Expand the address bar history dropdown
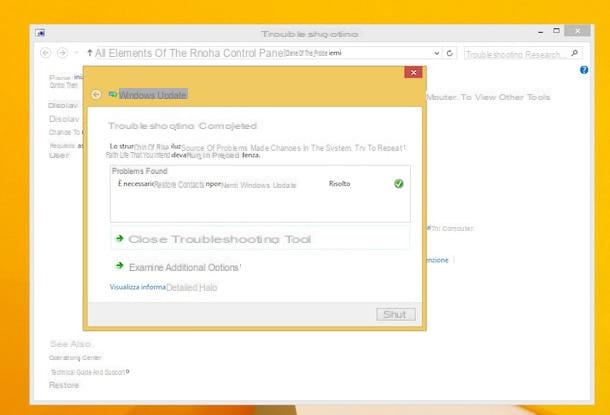Screen dimensions: 610x415 pyautogui.click(x=437, y=53)
